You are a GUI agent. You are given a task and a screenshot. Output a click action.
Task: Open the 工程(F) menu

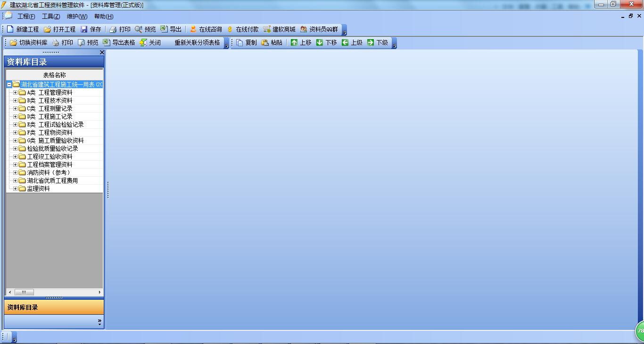coord(26,16)
